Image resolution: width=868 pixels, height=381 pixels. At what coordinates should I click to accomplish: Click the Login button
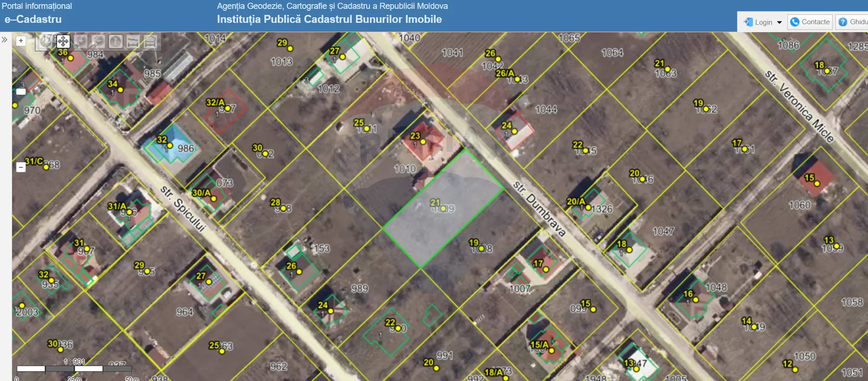tap(759, 22)
